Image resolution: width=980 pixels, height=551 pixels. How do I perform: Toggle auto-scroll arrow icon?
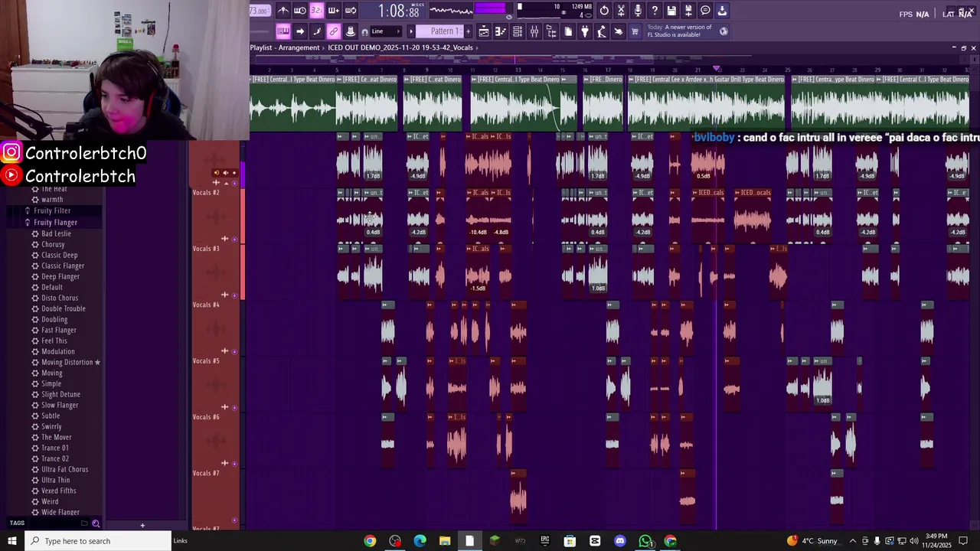click(300, 31)
